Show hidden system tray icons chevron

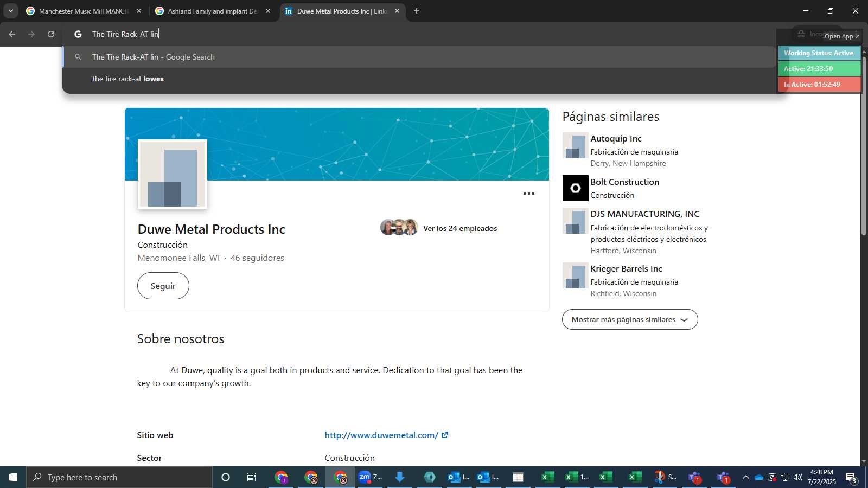pyautogui.click(x=745, y=477)
